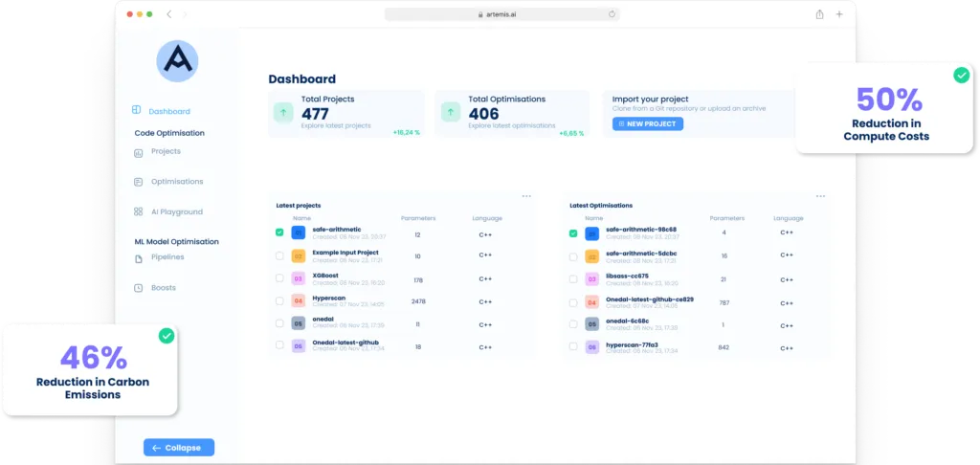Check the libsass-cc675 optimisation checkbox
This screenshot has width=980, height=465.
pyautogui.click(x=573, y=279)
